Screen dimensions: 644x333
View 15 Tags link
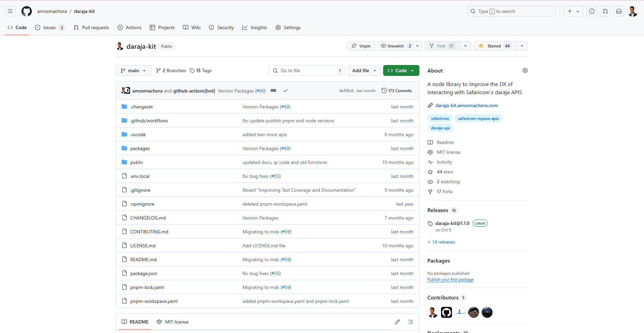click(201, 70)
